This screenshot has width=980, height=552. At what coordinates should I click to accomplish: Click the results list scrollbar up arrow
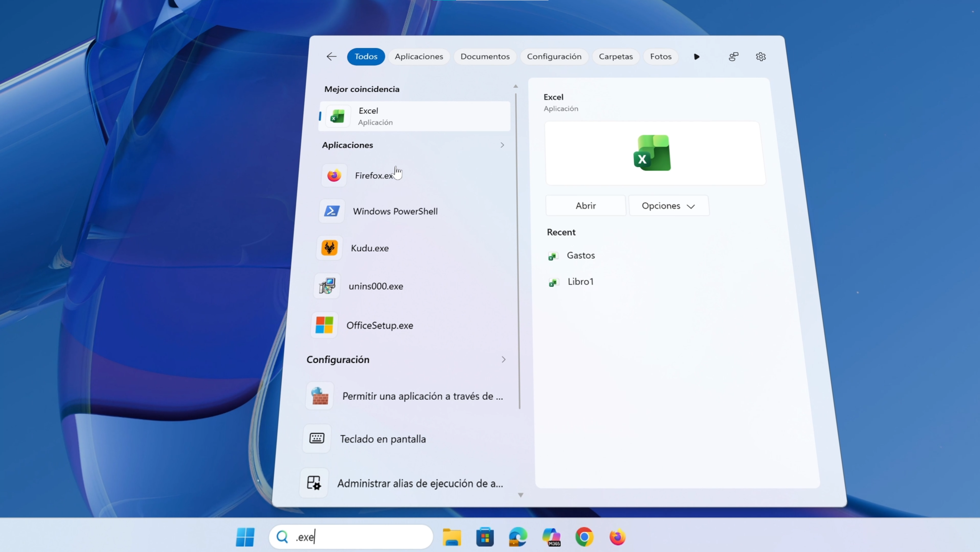(x=516, y=86)
